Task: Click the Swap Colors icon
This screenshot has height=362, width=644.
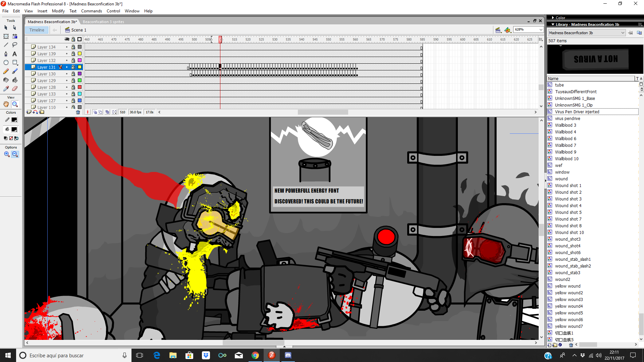Action: click(16, 138)
